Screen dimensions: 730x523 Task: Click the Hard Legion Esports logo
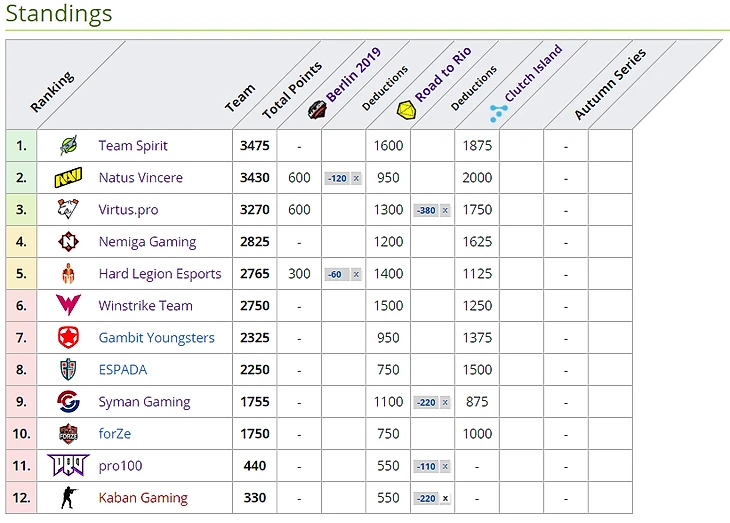click(x=68, y=274)
